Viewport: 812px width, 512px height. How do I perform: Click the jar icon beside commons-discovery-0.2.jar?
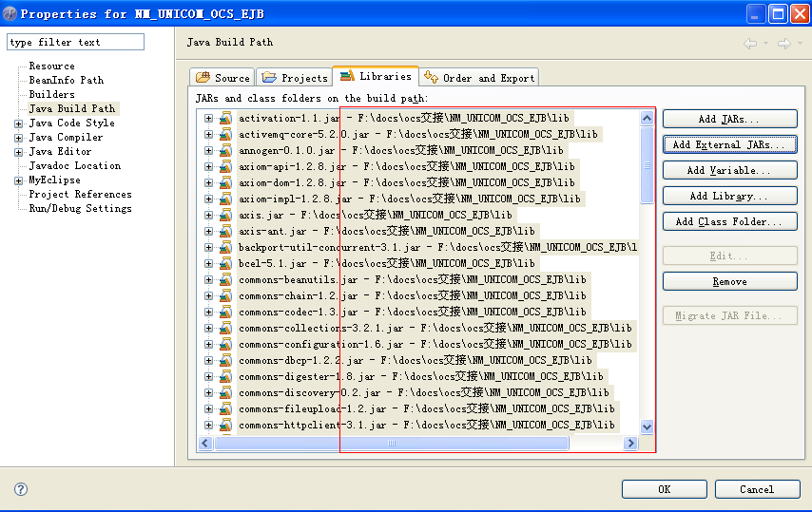225,392
